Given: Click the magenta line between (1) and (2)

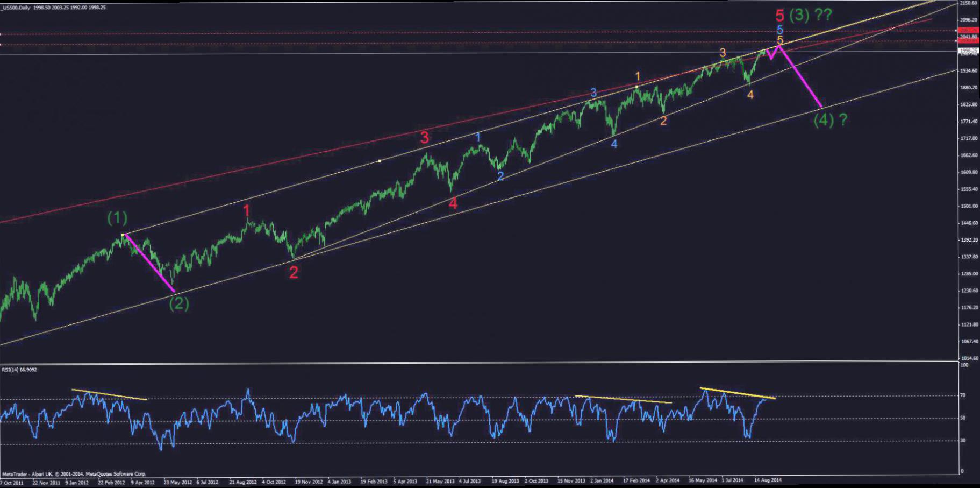Looking at the screenshot, I should point(149,264).
